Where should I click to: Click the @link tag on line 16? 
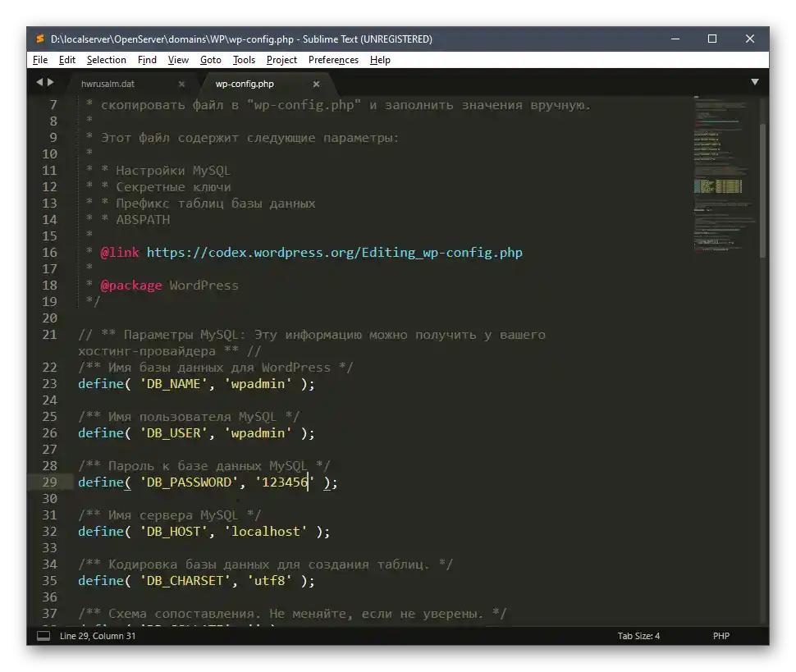pos(120,253)
